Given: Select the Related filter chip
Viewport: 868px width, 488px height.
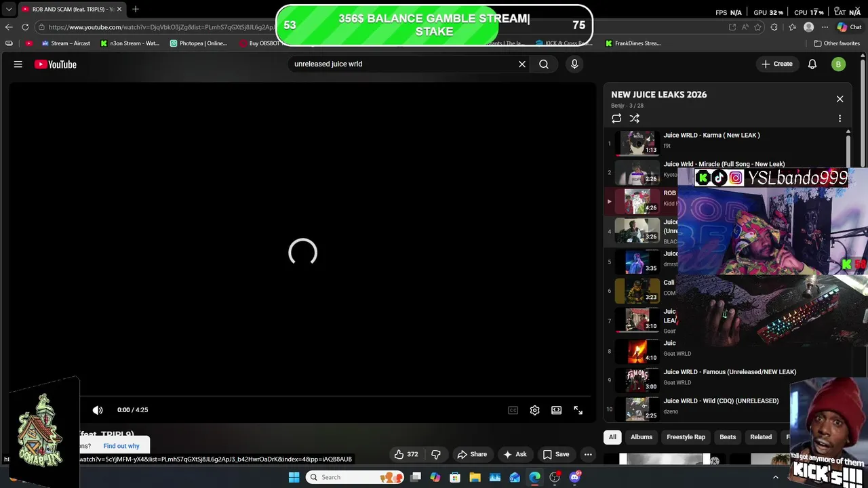Looking at the screenshot, I should [761, 437].
